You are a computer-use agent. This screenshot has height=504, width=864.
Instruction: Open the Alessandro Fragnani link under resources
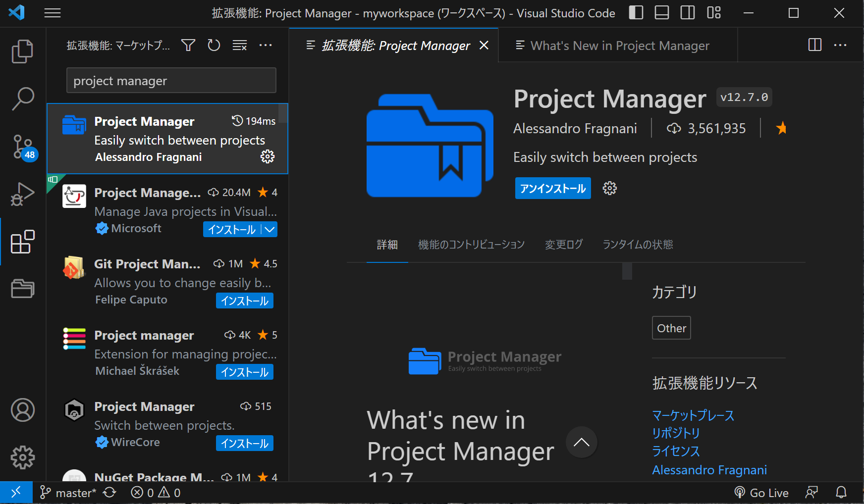pos(709,470)
